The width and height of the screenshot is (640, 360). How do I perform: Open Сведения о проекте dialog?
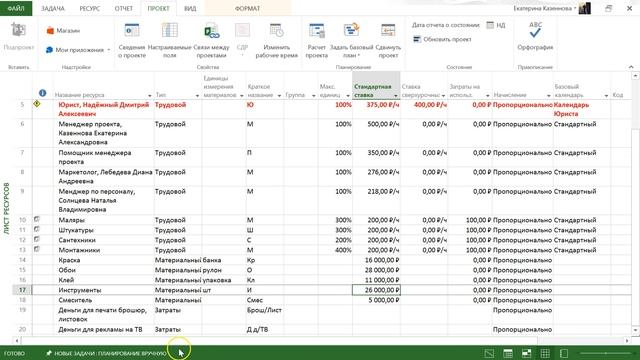[132, 41]
